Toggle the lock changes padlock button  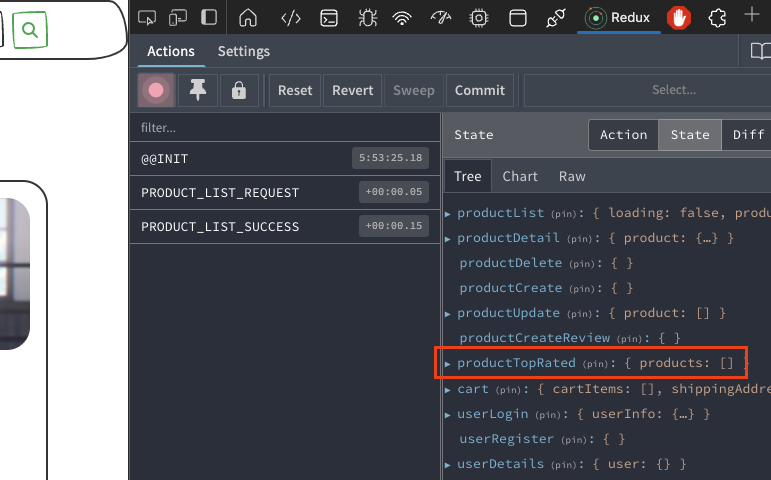tap(239, 90)
